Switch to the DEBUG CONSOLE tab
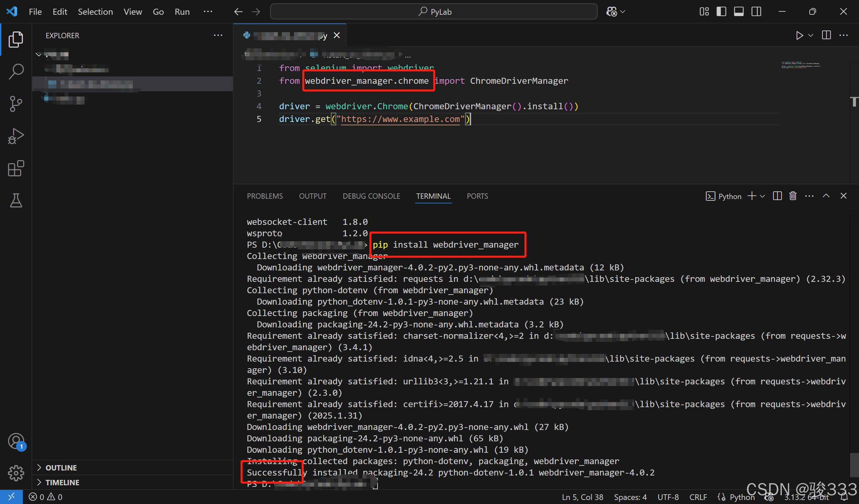This screenshot has width=859, height=504. (371, 196)
